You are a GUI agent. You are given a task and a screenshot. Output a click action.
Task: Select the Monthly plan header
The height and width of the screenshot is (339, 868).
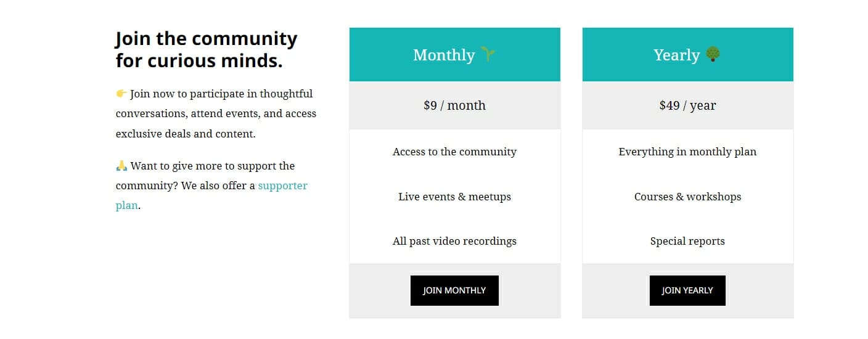(454, 54)
